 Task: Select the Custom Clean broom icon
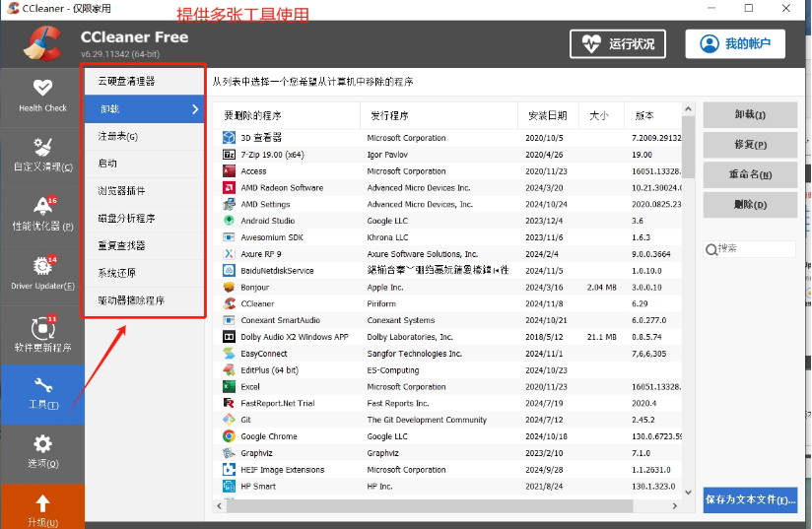coord(42,147)
